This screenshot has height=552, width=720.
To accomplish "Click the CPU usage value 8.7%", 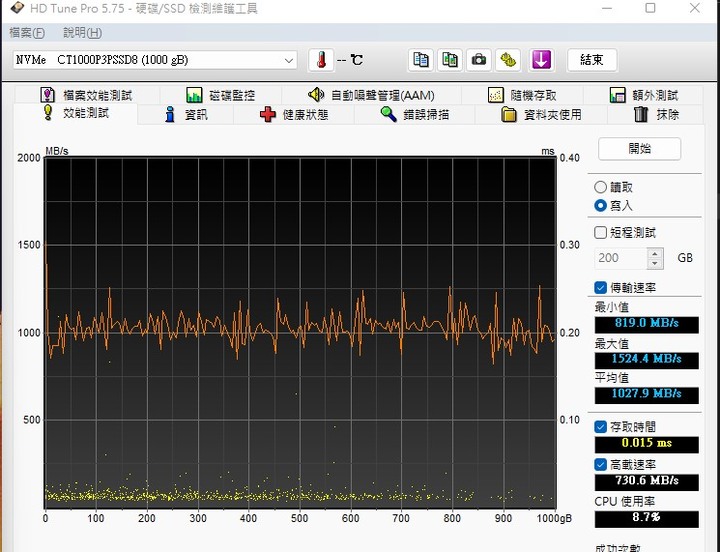I will pos(647,518).
